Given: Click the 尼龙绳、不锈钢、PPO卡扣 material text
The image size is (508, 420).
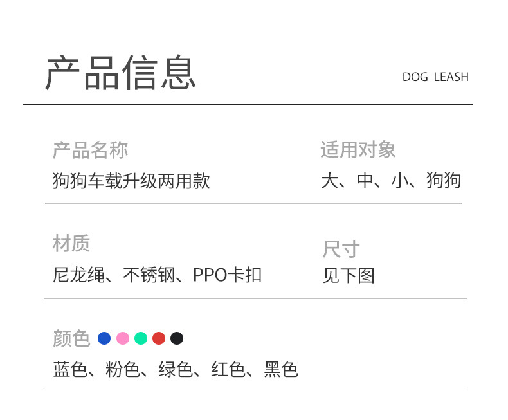Looking at the screenshot, I should pos(157,275).
